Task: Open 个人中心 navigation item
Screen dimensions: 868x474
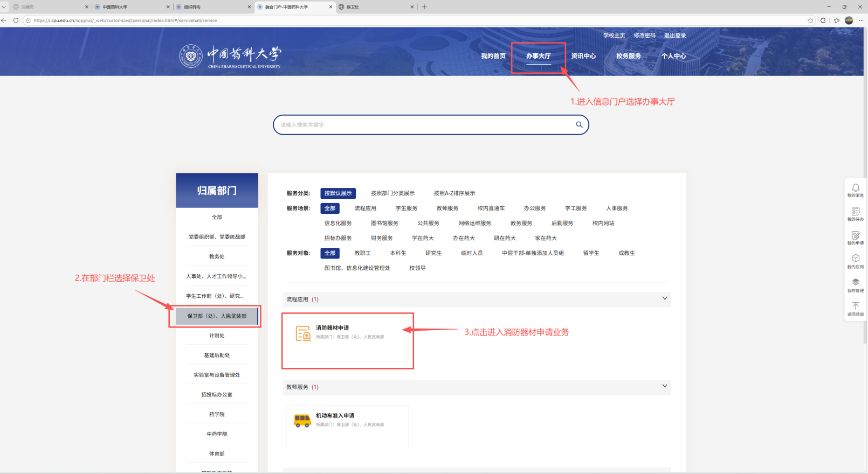Action: pyautogui.click(x=673, y=56)
